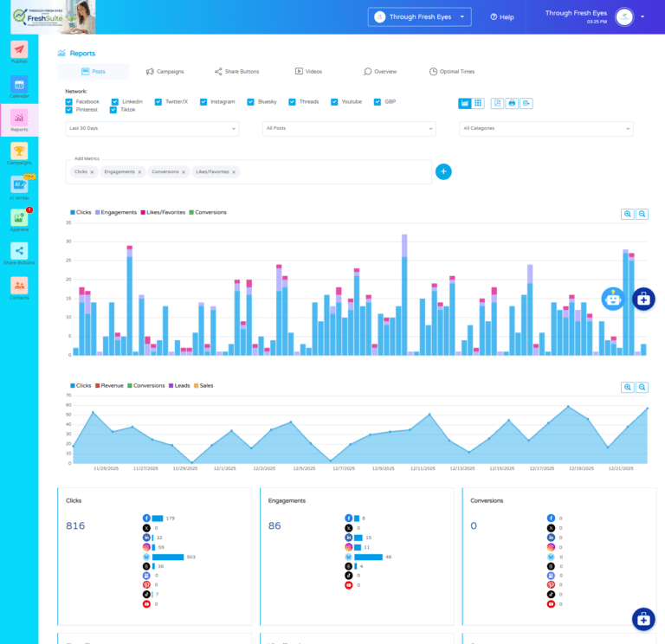Zoom out on the area chart
The image size is (665, 644).
tap(642, 387)
